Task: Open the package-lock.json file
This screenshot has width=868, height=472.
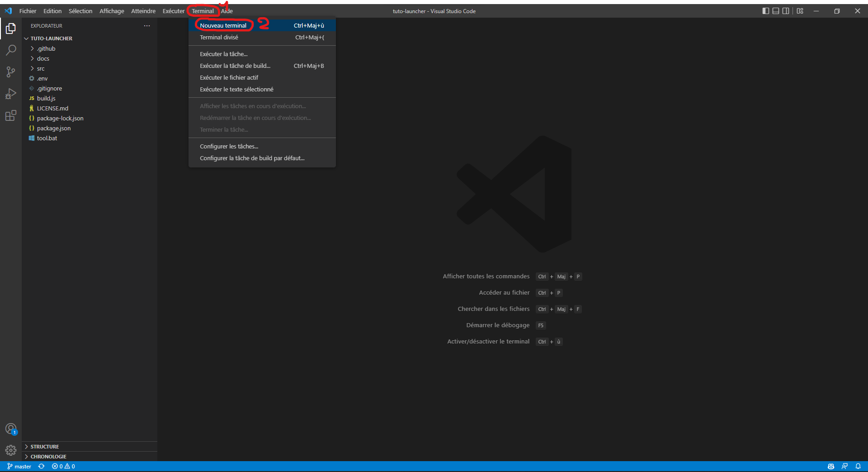Action: 90,118
